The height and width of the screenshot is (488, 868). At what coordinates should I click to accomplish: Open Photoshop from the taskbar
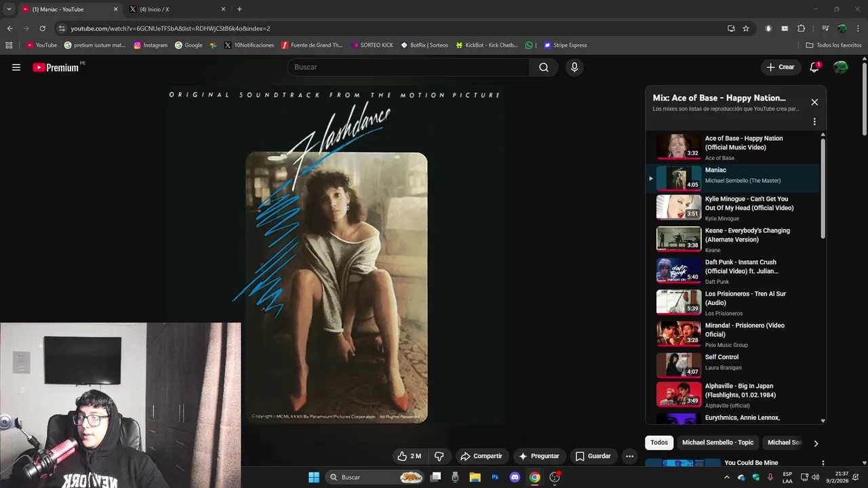(x=495, y=477)
